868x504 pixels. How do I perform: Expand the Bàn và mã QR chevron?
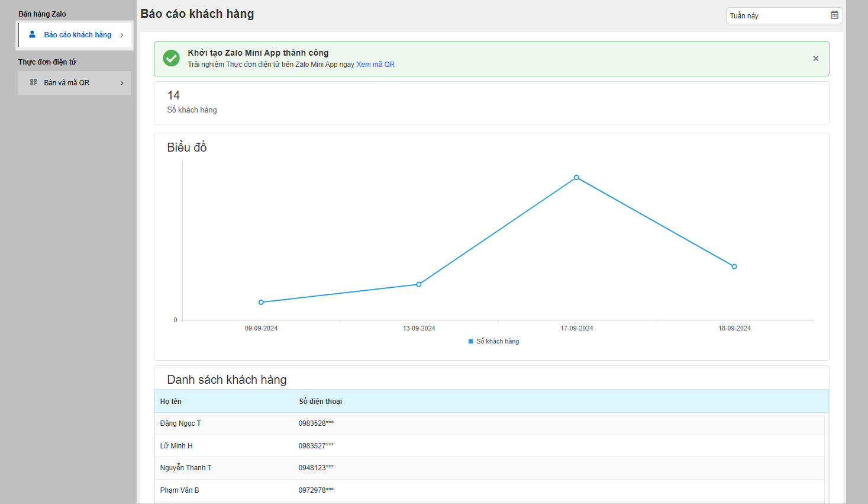point(122,84)
